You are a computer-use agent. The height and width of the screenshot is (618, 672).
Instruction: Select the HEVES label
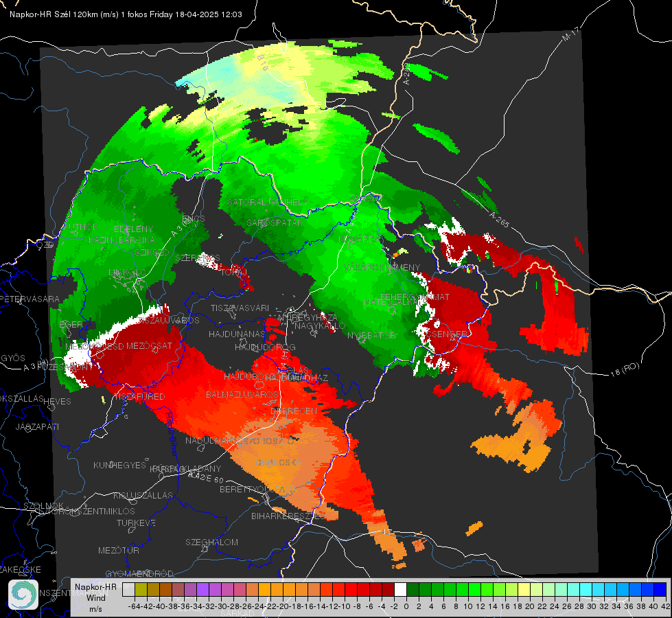58,402
